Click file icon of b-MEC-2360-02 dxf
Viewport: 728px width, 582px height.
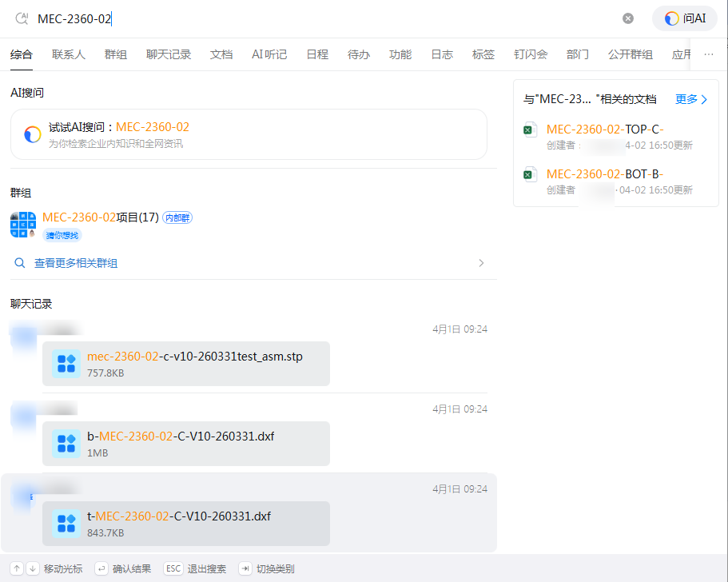click(66, 444)
